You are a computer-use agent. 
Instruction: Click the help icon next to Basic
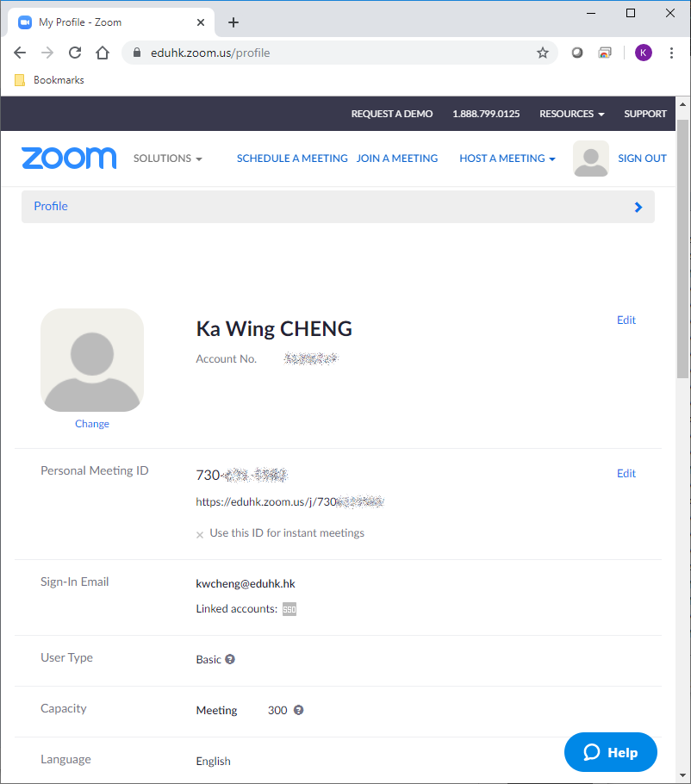coord(230,659)
